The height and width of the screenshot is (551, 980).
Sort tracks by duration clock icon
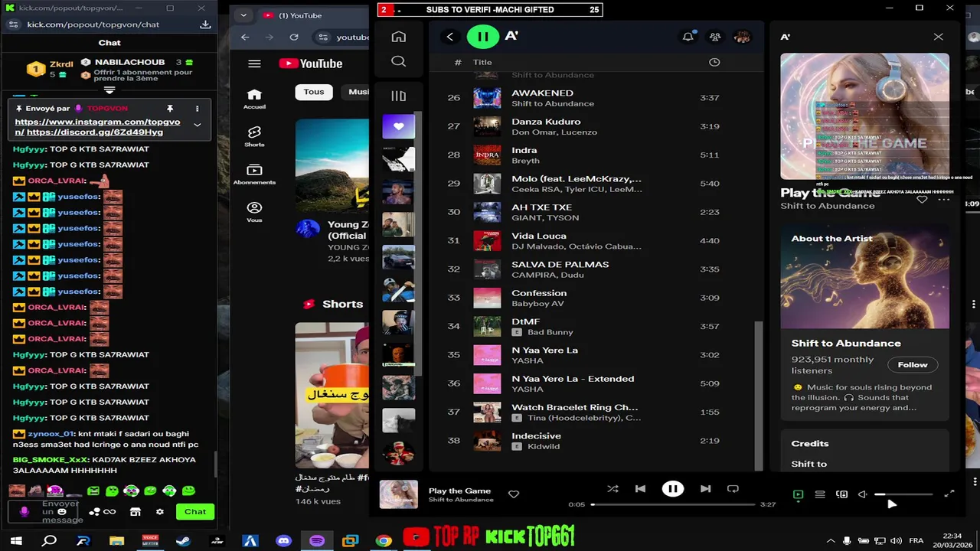coord(714,62)
